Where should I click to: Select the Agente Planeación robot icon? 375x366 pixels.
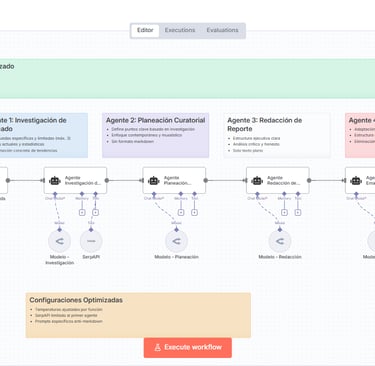pos(154,181)
